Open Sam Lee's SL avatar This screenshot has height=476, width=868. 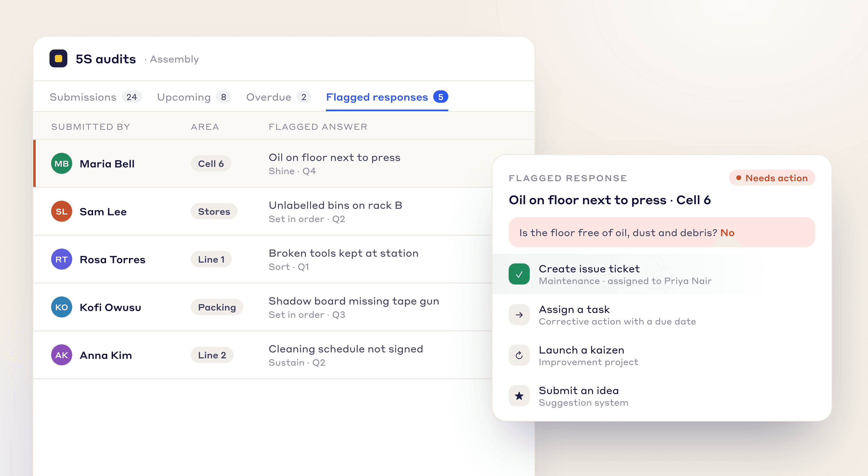click(62, 211)
